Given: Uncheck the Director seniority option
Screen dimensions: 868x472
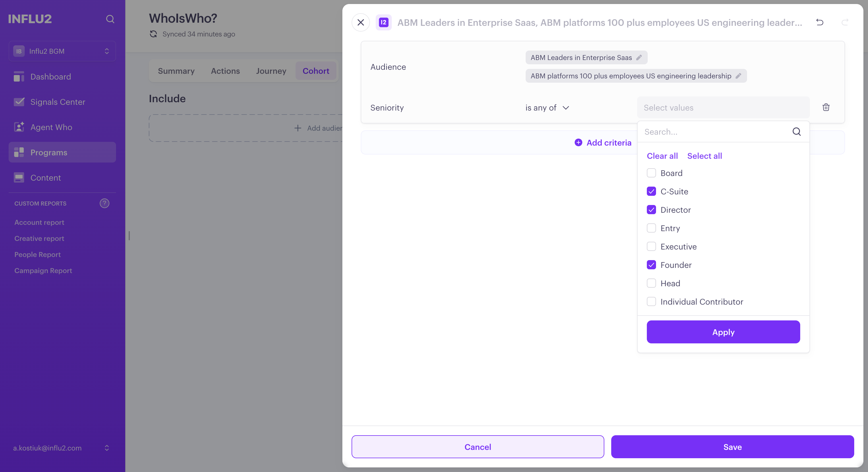Looking at the screenshot, I should point(651,210).
